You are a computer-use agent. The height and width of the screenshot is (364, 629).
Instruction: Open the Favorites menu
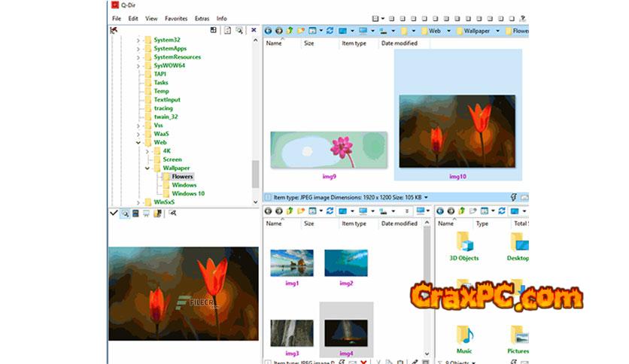pos(176,18)
